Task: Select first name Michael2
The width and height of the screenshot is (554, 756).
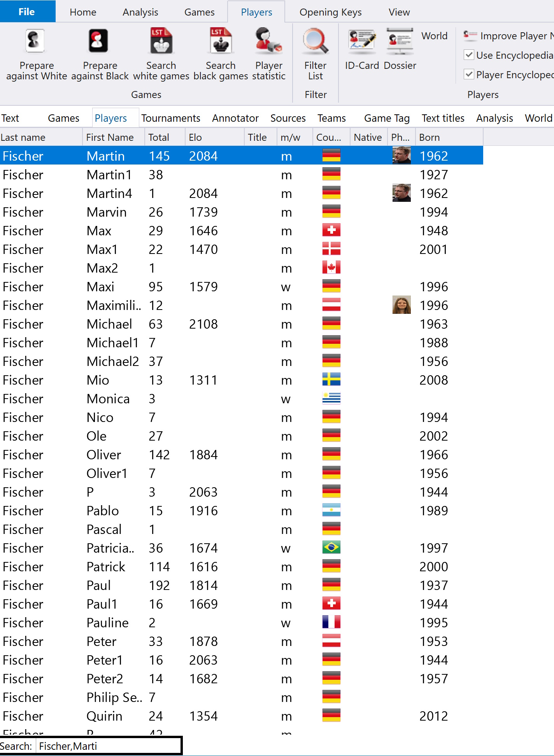Action: (x=113, y=362)
